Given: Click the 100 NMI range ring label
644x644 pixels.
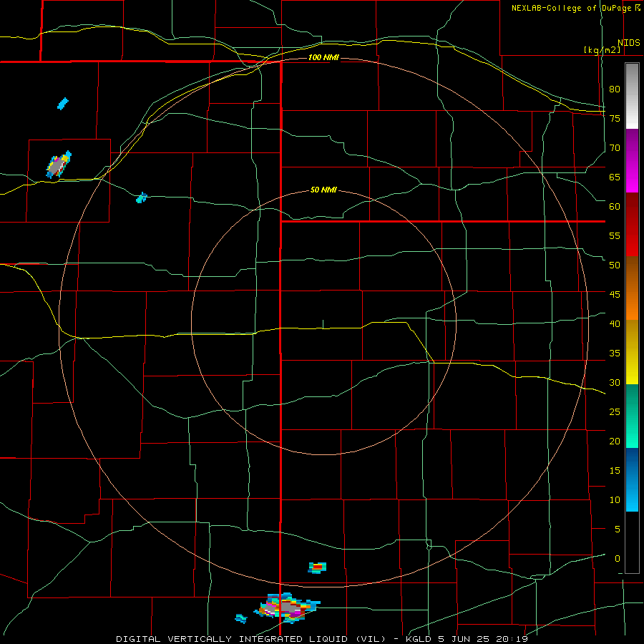Looking at the screenshot, I should [323, 57].
